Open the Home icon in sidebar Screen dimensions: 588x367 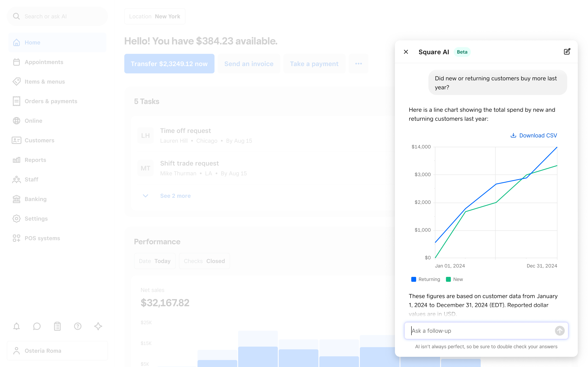[x=16, y=42]
